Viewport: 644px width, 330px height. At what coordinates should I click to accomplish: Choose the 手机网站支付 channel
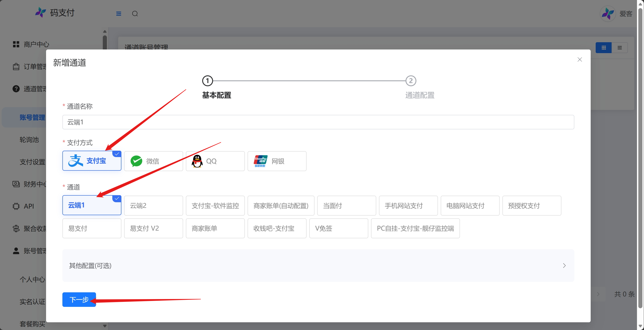408,205
